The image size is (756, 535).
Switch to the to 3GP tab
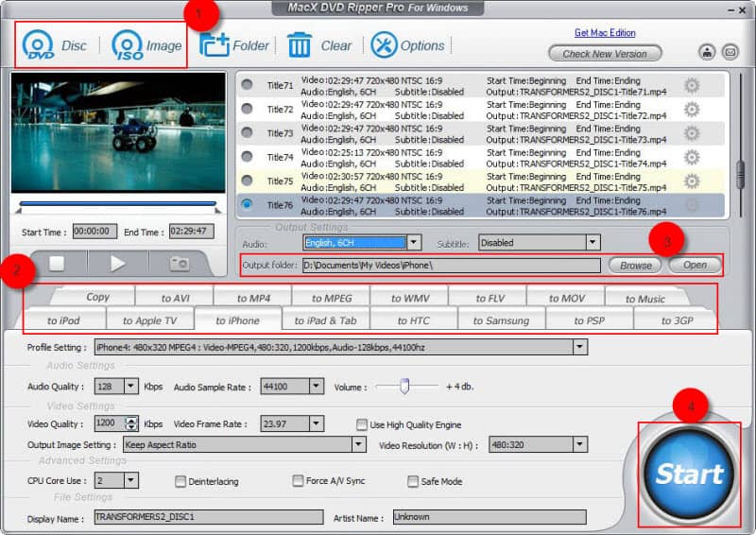677,320
